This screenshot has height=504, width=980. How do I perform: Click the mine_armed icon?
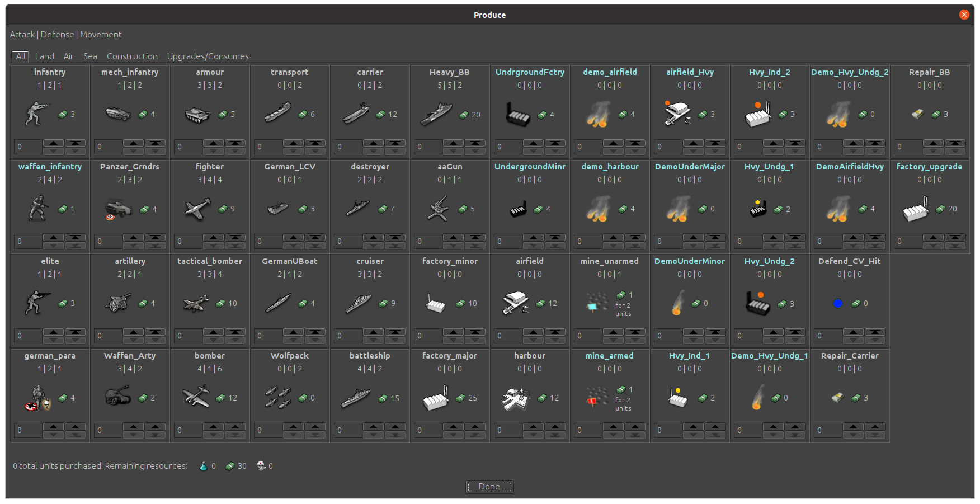click(597, 397)
